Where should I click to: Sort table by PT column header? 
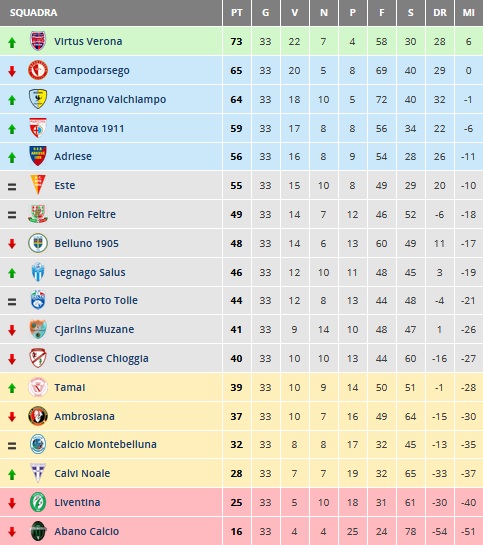[x=237, y=13]
